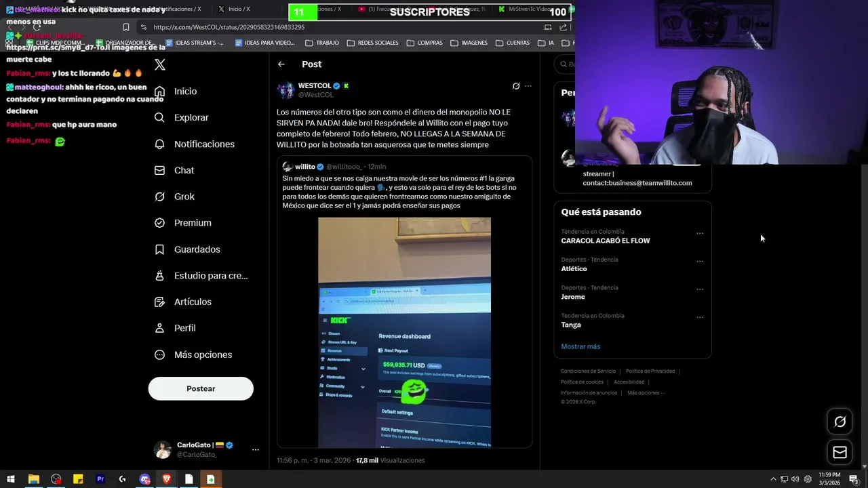868x488 pixels.
Task: Click WESTCOL's profile picture
Action: [285, 90]
